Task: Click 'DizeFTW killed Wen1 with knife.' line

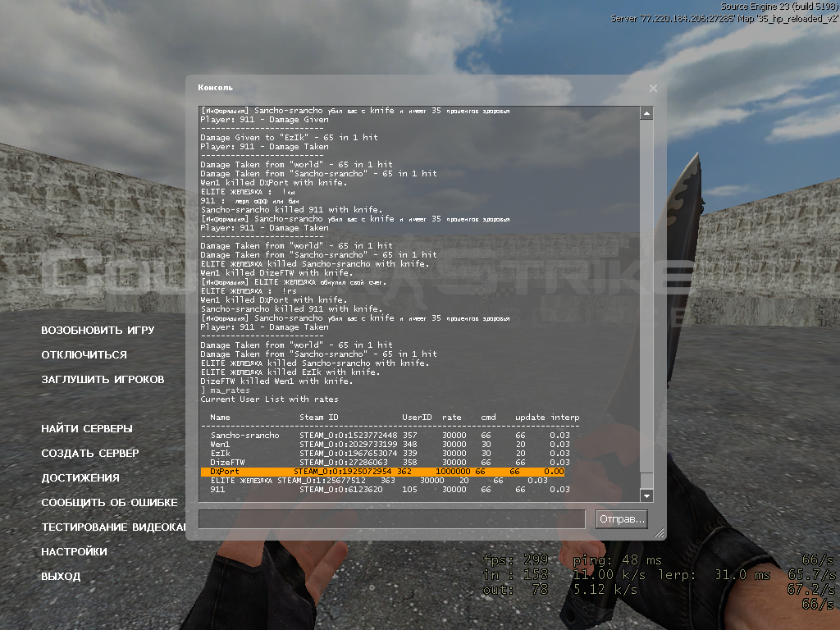Action: click(x=276, y=381)
